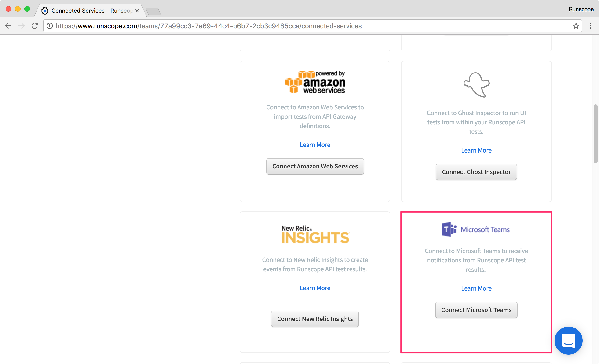Screen dimensions: 599x364
Task: Click Connect Amazon Web Services button
Action: click(315, 166)
